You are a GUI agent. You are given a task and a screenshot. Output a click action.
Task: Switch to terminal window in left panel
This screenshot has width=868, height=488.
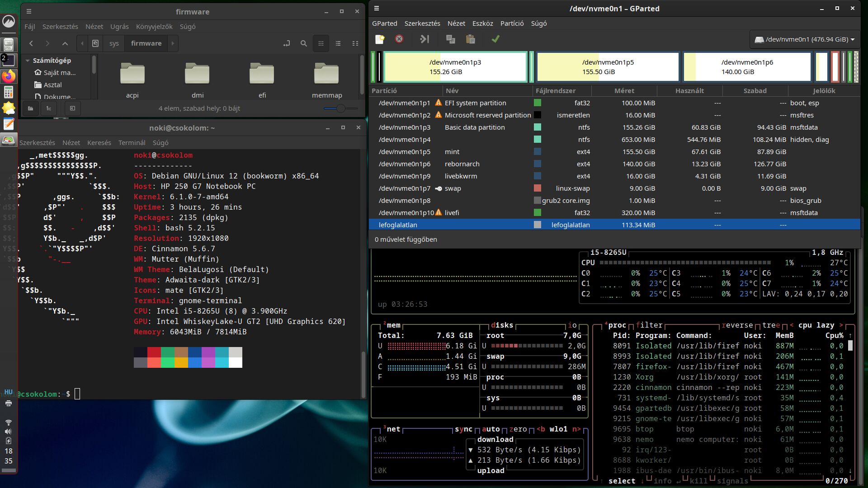pos(9,60)
